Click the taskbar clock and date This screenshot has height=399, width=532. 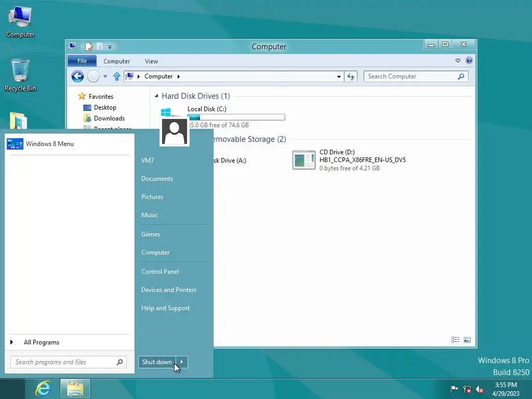tap(506, 389)
